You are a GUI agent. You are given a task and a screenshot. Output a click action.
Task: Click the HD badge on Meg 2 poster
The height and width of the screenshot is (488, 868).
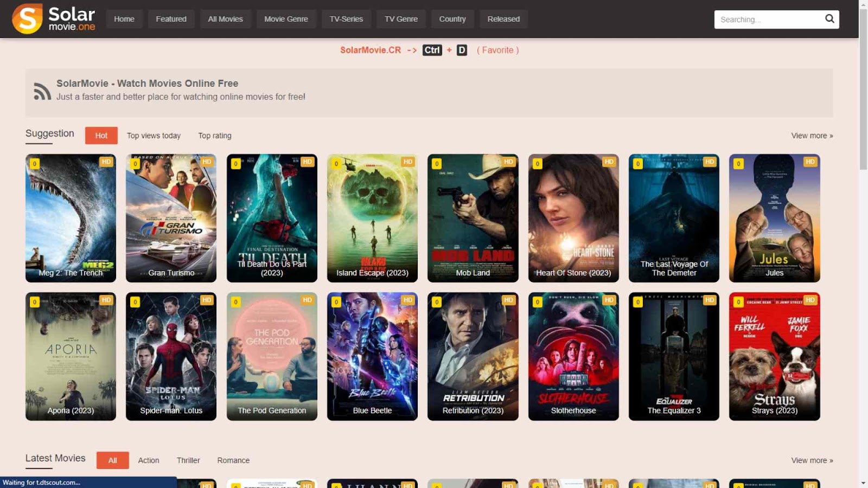point(106,162)
